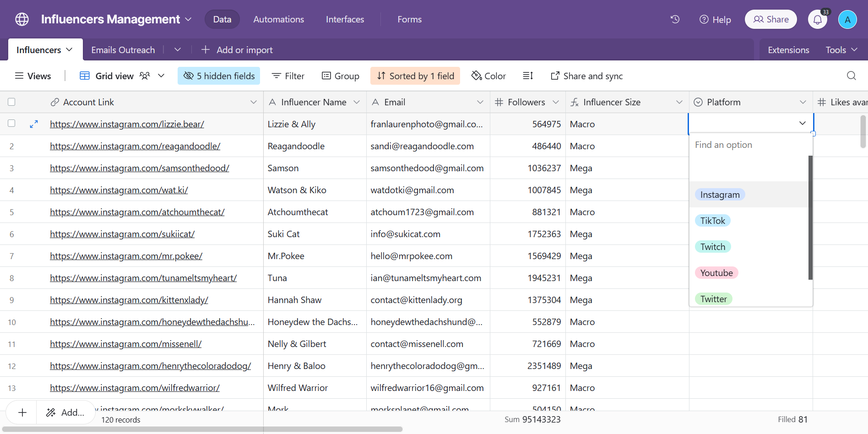Open the Tools dropdown
The width and height of the screenshot is (868, 434).
click(x=841, y=50)
